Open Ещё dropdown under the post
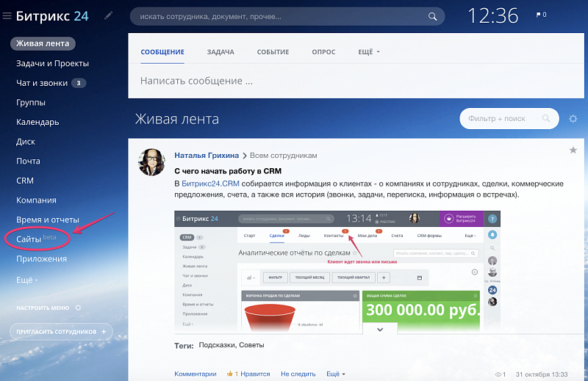Viewport: 588px width, 381px height. pos(336,374)
